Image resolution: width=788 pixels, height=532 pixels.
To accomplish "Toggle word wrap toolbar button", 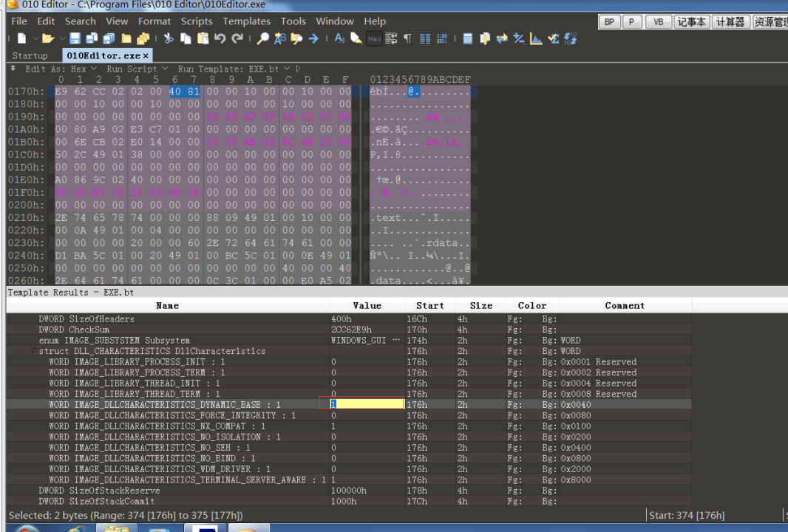I will click(x=391, y=38).
